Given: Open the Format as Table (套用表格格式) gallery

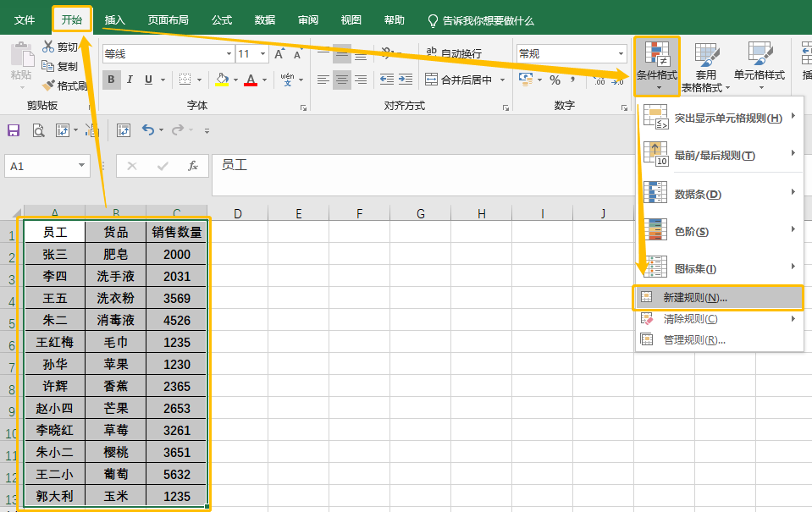Looking at the screenshot, I should coord(705,67).
